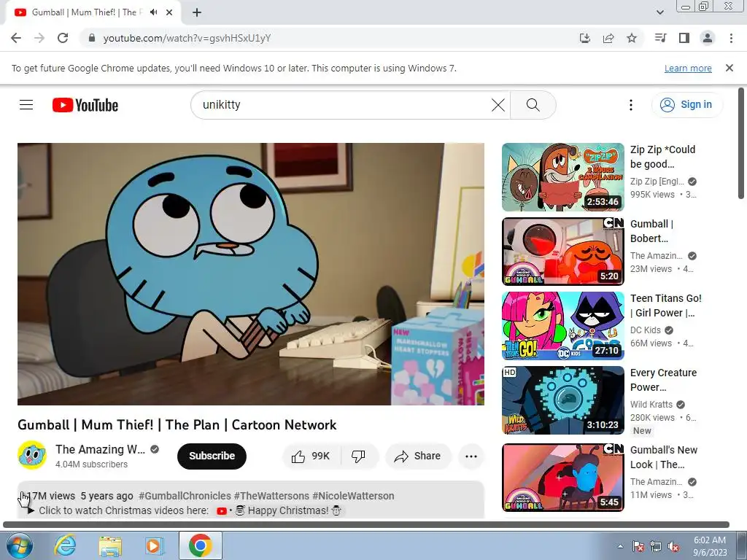Mute the tab via speaker icon

[x=153, y=12]
